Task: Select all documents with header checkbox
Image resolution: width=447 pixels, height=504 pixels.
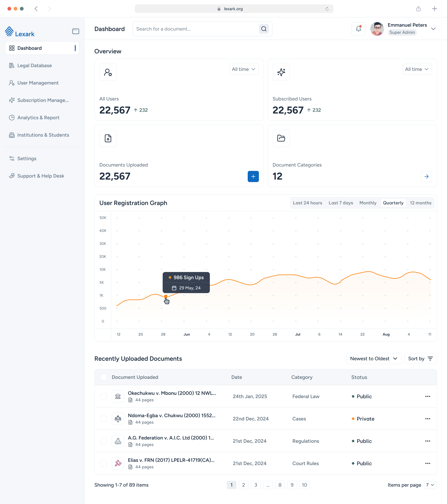Action: pyautogui.click(x=104, y=377)
